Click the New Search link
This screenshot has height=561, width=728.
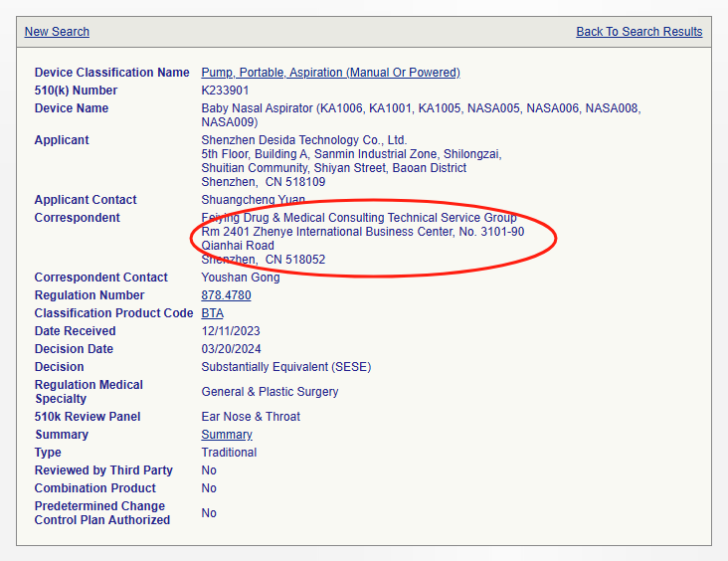(57, 32)
